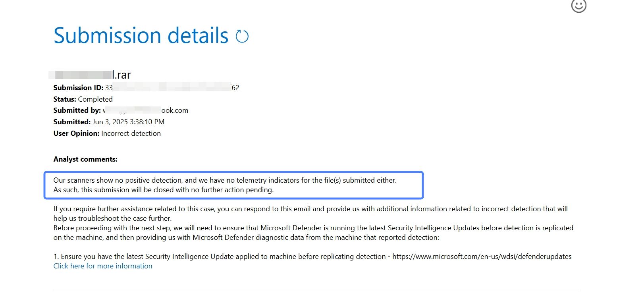
Task: Click the 'Status: Completed' line
Action: point(83,99)
